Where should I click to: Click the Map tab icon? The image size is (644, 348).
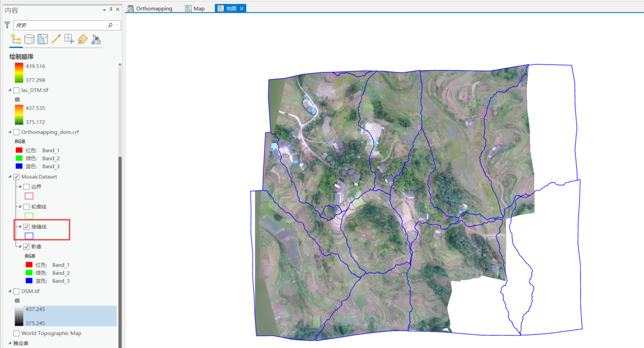188,8
